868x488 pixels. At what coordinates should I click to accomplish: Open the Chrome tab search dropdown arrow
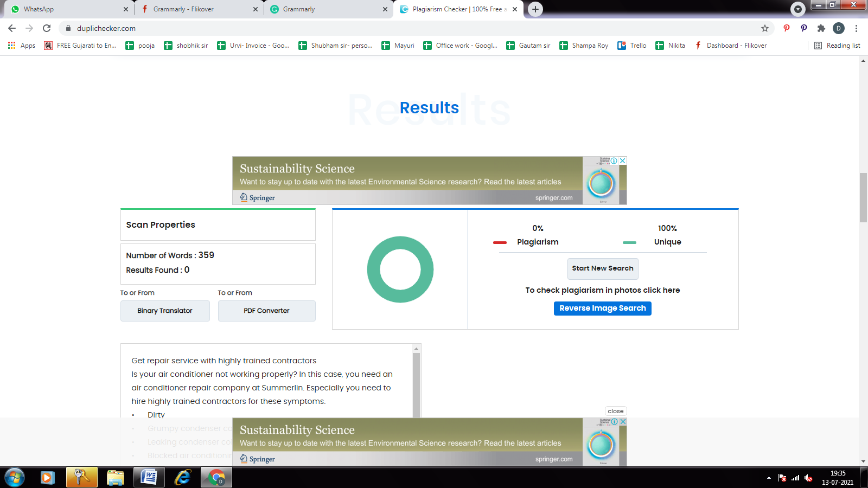(x=798, y=9)
